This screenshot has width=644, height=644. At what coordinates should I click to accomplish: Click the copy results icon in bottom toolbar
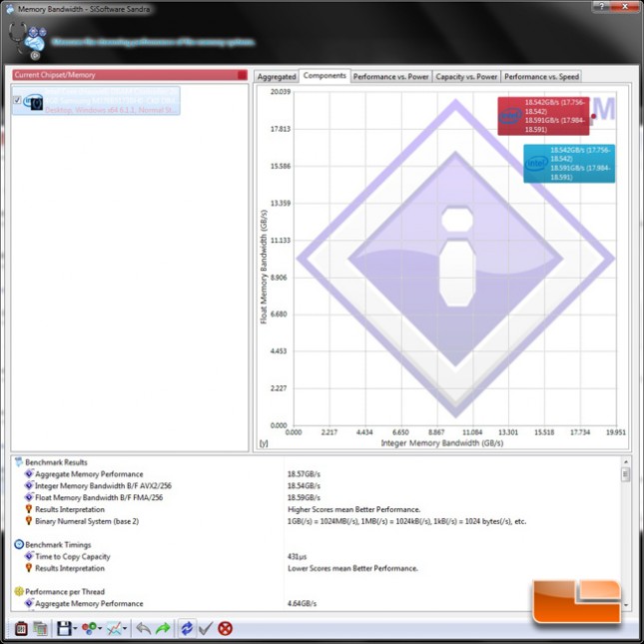[41, 628]
